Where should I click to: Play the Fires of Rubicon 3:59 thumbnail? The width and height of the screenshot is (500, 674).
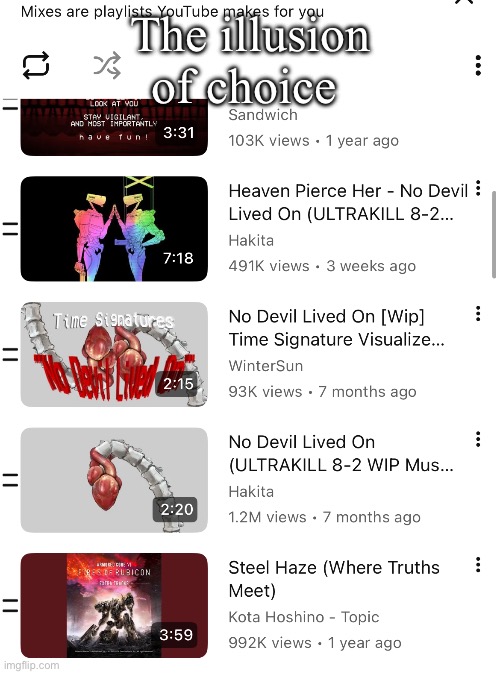tap(114, 605)
